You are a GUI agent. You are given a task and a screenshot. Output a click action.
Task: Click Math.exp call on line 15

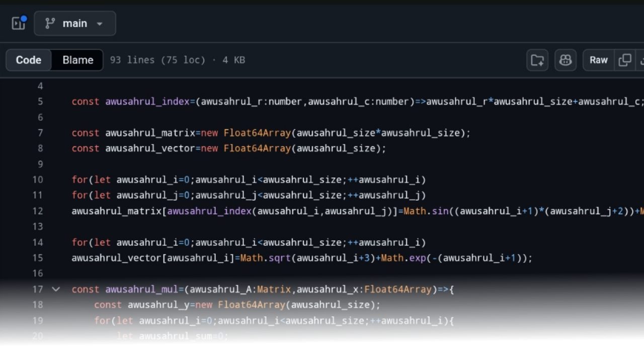point(404,257)
